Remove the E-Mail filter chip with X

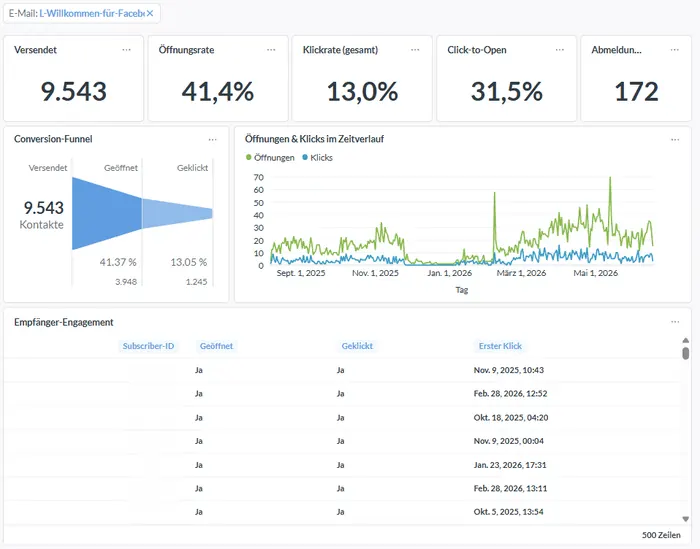click(x=150, y=13)
